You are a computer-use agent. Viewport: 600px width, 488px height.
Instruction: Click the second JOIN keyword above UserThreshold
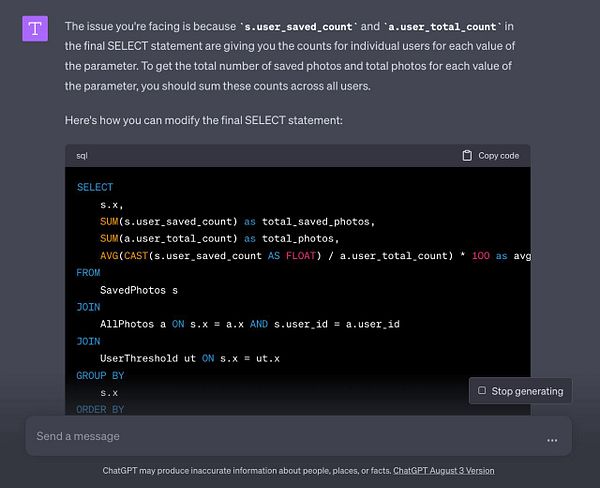pyautogui.click(x=88, y=341)
